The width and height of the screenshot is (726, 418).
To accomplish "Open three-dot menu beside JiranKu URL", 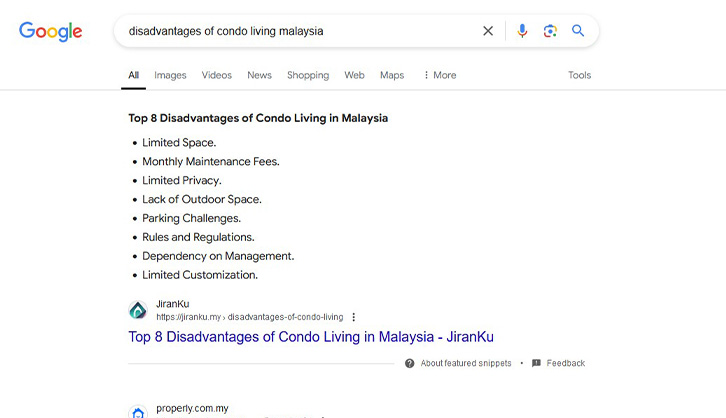I will (354, 317).
